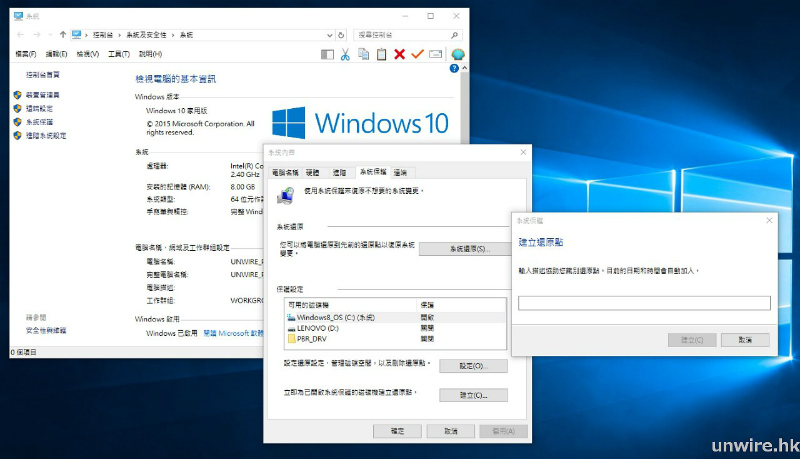
Task: Expand the chevron before 控制台 breadcrumb
Action: point(86,35)
